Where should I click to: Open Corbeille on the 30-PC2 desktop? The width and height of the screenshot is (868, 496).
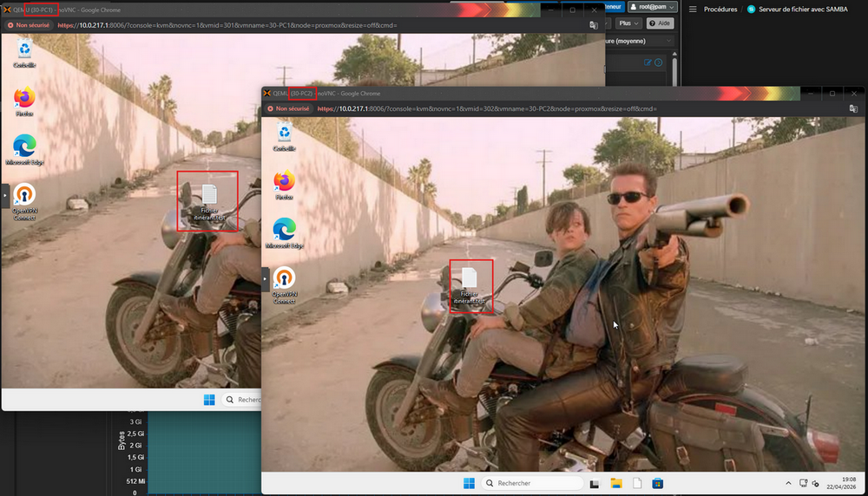tap(284, 137)
